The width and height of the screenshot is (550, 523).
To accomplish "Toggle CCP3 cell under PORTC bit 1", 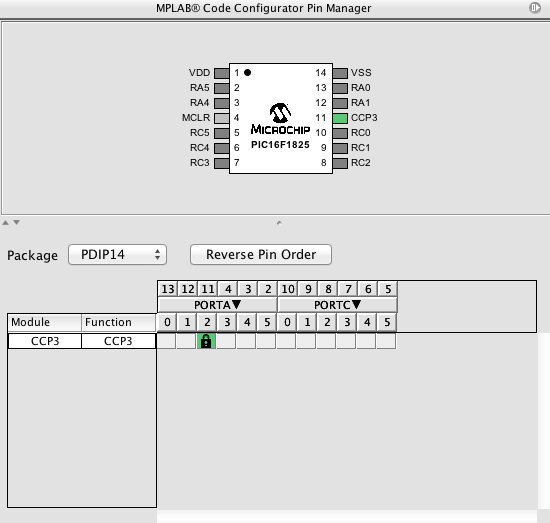I will click(306, 341).
